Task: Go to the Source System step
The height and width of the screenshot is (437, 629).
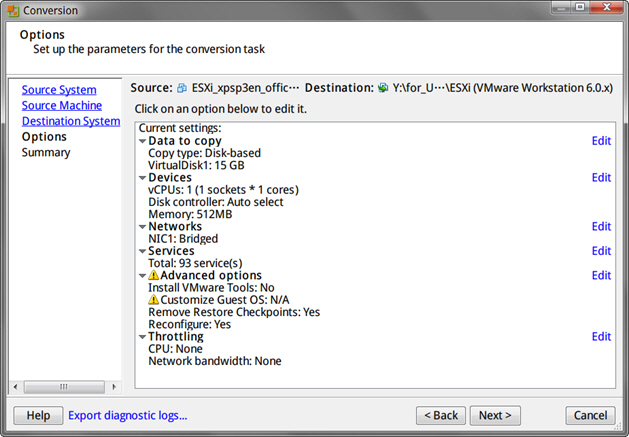Action: [x=59, y=90]
